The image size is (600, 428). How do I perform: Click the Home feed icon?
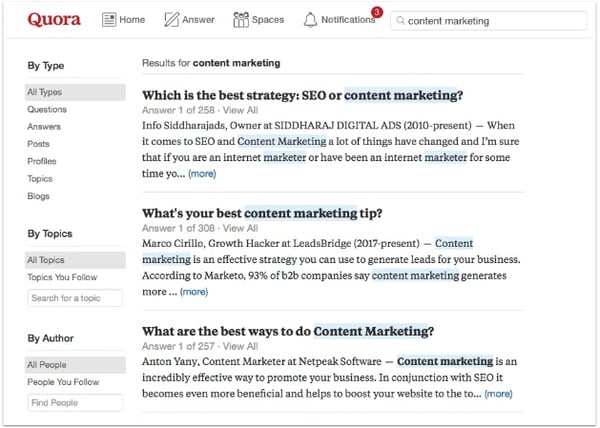point(109,20)
